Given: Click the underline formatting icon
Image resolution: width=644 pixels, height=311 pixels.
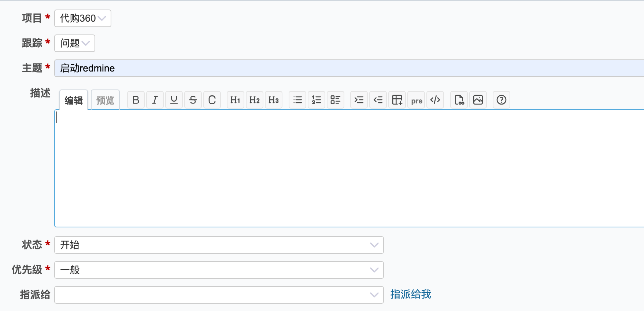Looking at the screenshot, I should tap(174, 100).
